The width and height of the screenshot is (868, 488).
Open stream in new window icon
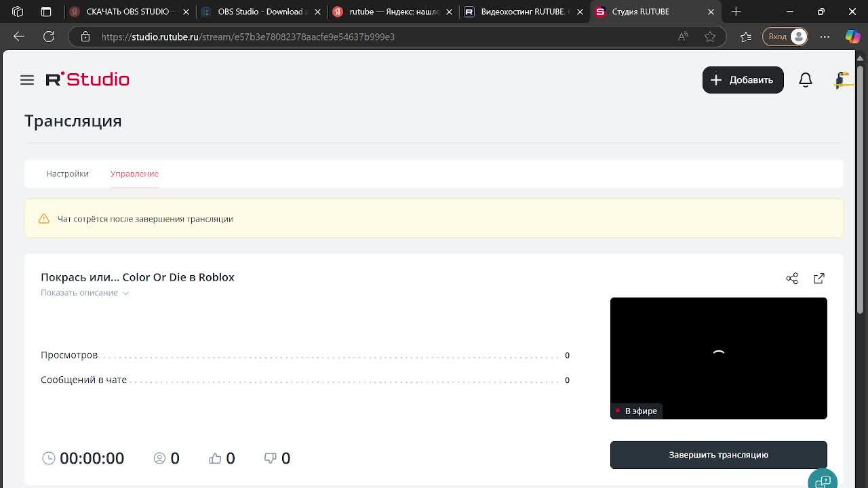(819, 279)
